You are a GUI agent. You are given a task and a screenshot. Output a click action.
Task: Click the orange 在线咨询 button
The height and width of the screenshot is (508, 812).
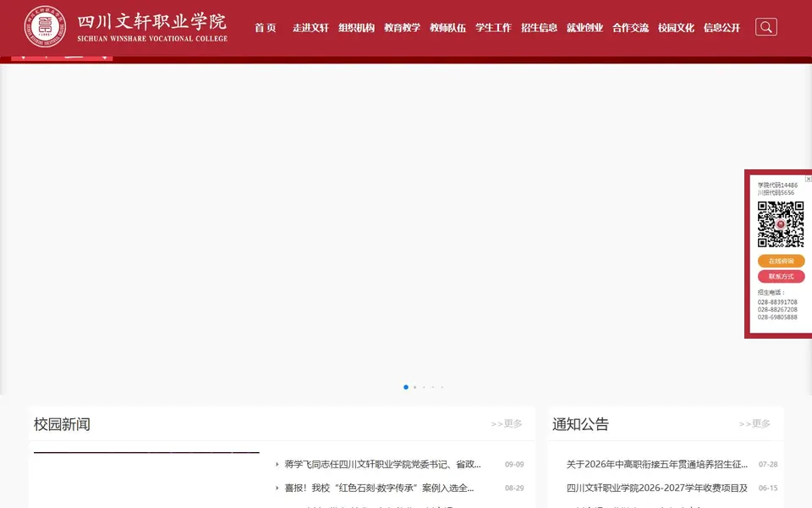[x=781, y=261]
